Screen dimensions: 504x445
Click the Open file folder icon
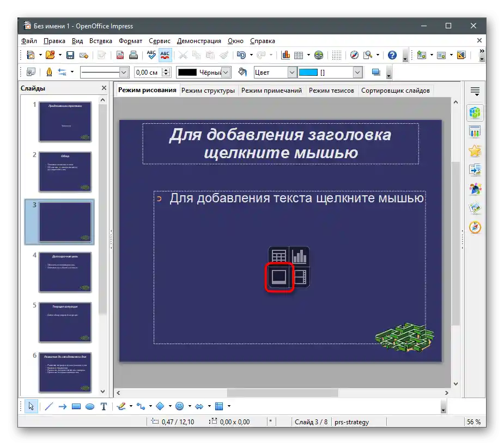tap(50, 55)
